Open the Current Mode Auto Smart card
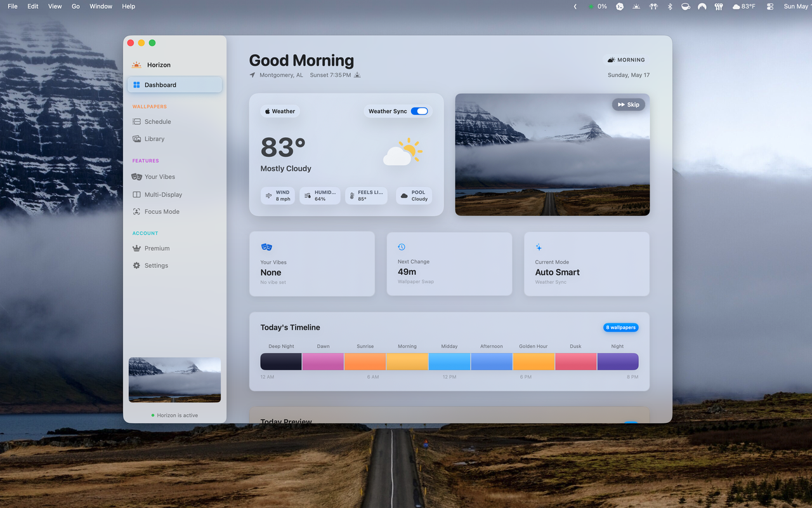This screenshot has width=812, height=508. 587,264
